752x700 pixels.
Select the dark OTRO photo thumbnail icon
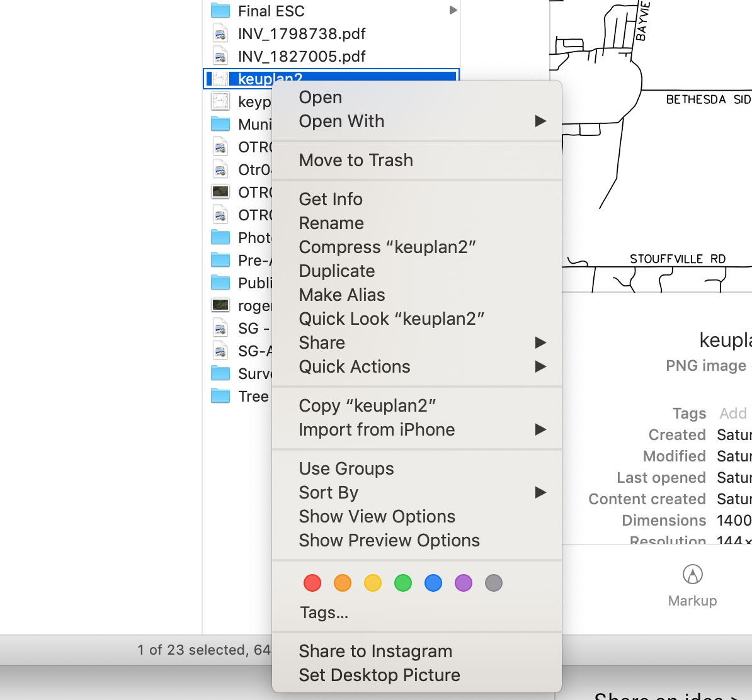tap(220, 192)
